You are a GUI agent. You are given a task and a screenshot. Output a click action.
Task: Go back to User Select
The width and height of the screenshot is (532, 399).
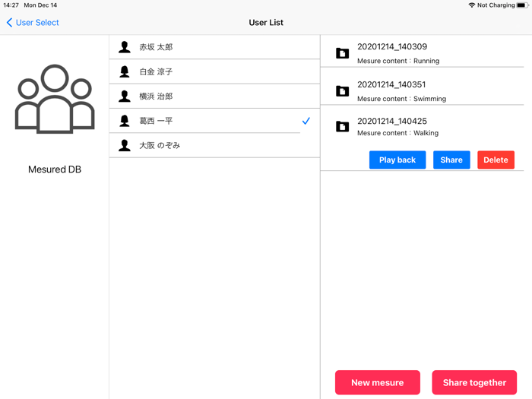33,22
